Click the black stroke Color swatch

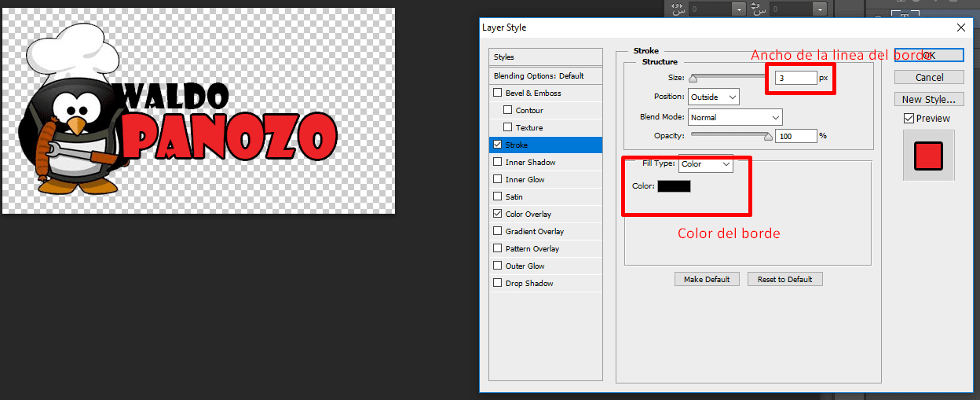pos(674,186)
